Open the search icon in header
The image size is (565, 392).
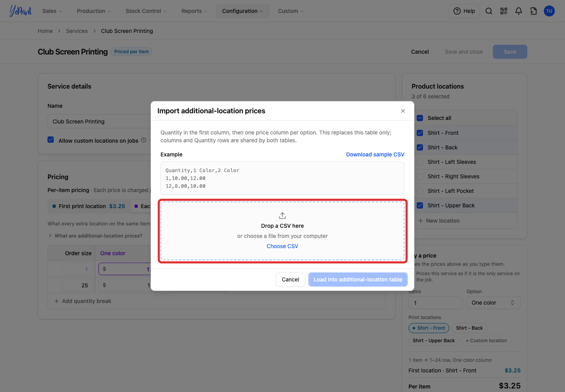tap(489, 11)
